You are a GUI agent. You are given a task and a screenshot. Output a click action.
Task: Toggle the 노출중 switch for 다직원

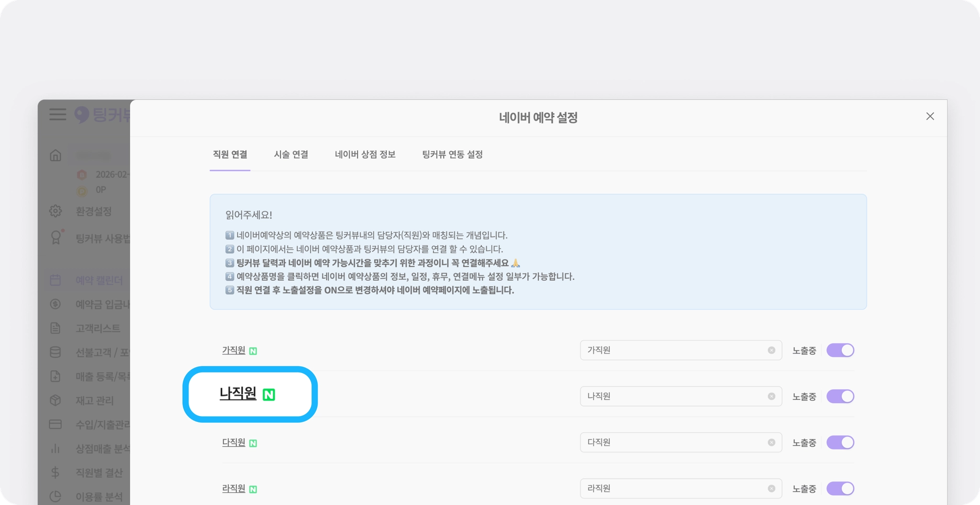tap(840, 442)
